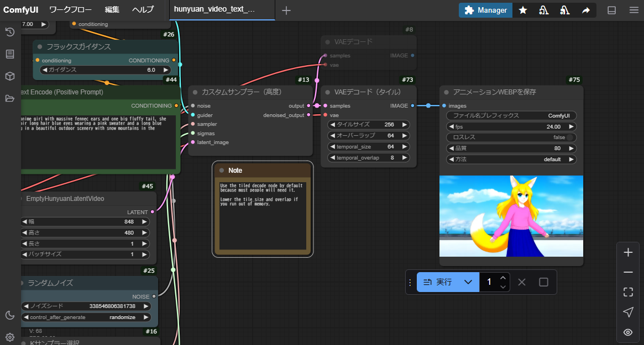Viewport: 644px width, 345px height.
Task: Edit the batch count number 1 field
Action: 489,282
